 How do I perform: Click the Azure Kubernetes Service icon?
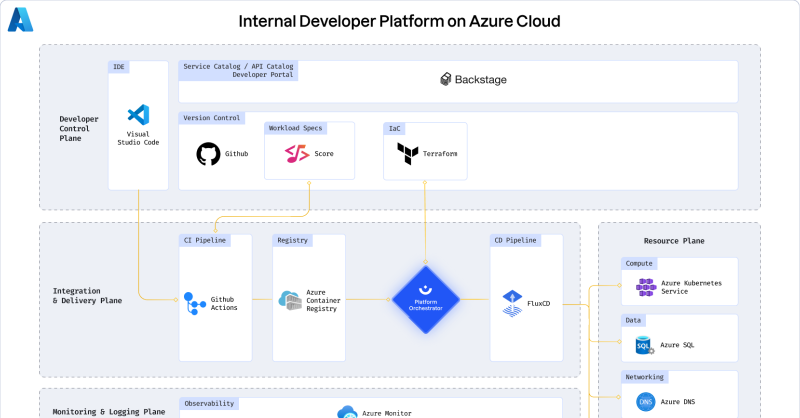point(646,287)
